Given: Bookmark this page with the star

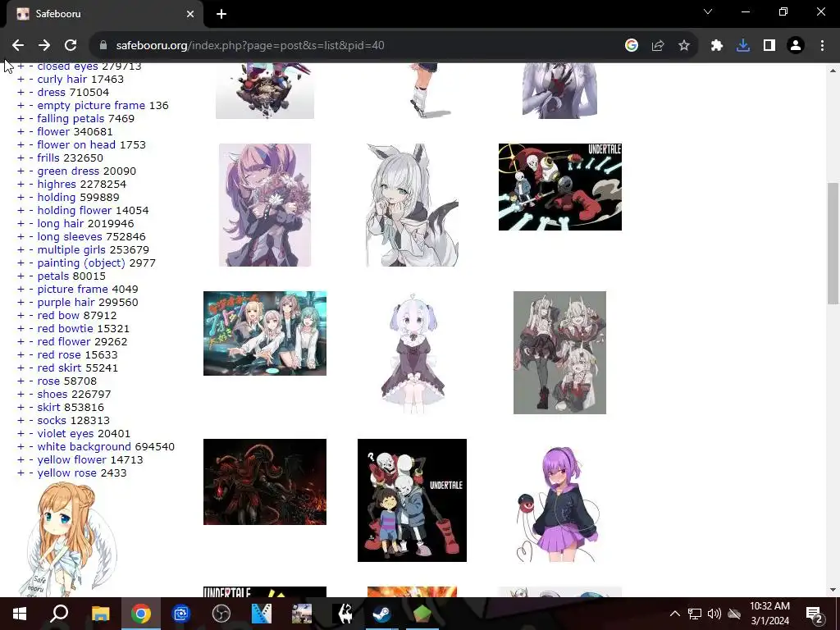Looking at the screenshot, I should [x=684, y=46].
